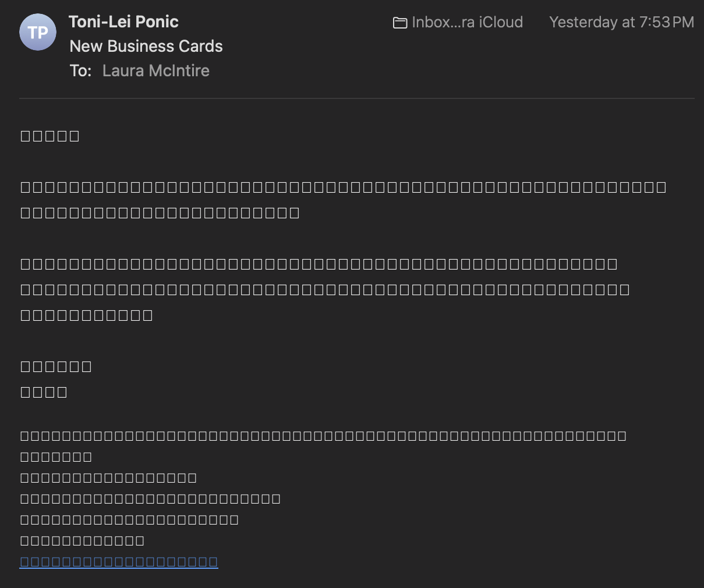Click the signature line three lines above the link

(x=150, y=498)
